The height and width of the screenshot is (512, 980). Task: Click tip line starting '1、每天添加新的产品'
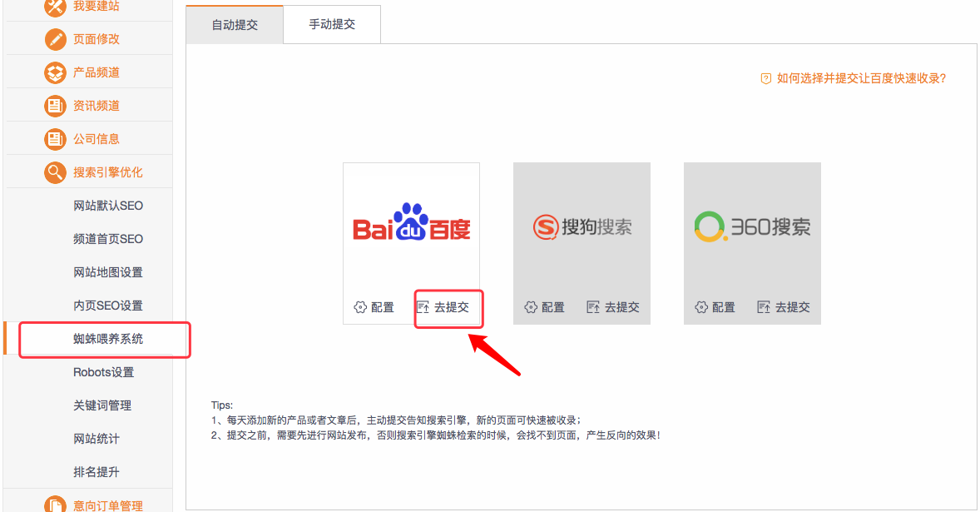point(396,420)
